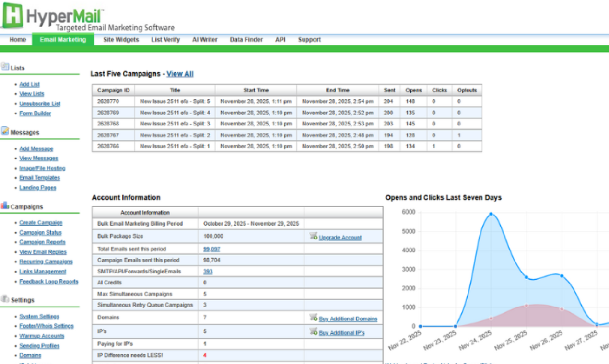Viewport: 609px width, 364px height.
Task: Click the Nov 24 peak chart point
Action: (x=491, y=214)
